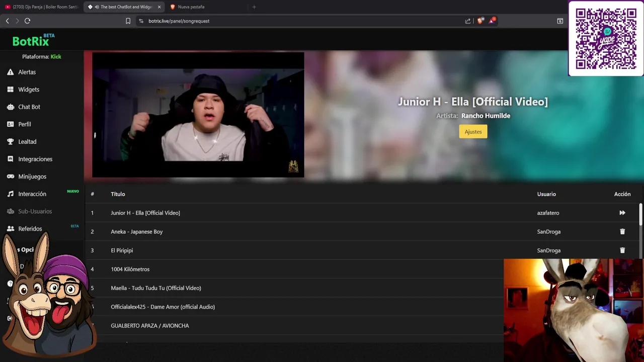Click the Minijuegos gamepad icon
The width and height of the screenshot is (644, 362).
(10, 176)
